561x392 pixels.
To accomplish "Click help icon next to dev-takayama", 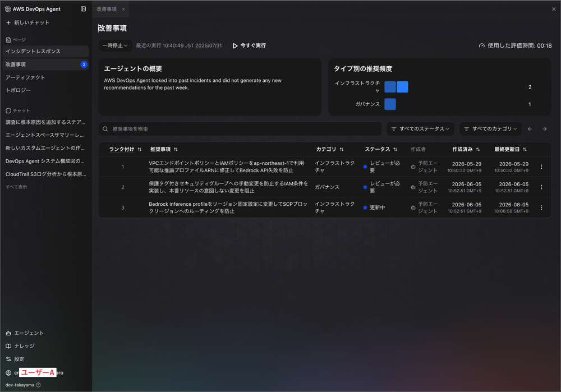I will [38, 385].
